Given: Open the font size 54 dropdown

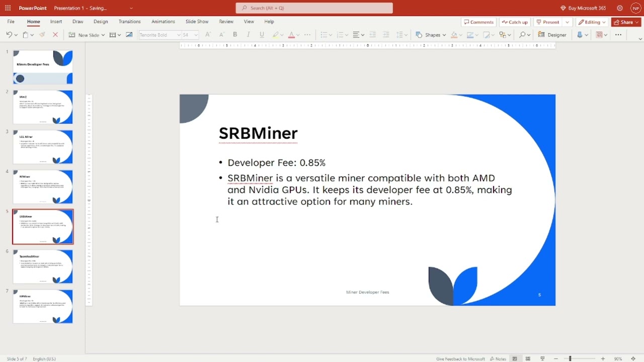Looking at the screenshot, I should click(x=196, y=35).
